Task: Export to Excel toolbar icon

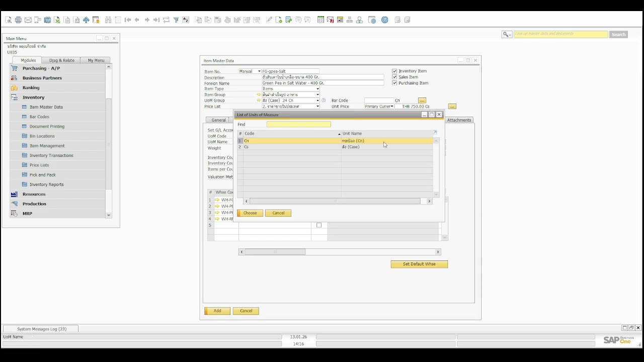Action: point(57,20)
